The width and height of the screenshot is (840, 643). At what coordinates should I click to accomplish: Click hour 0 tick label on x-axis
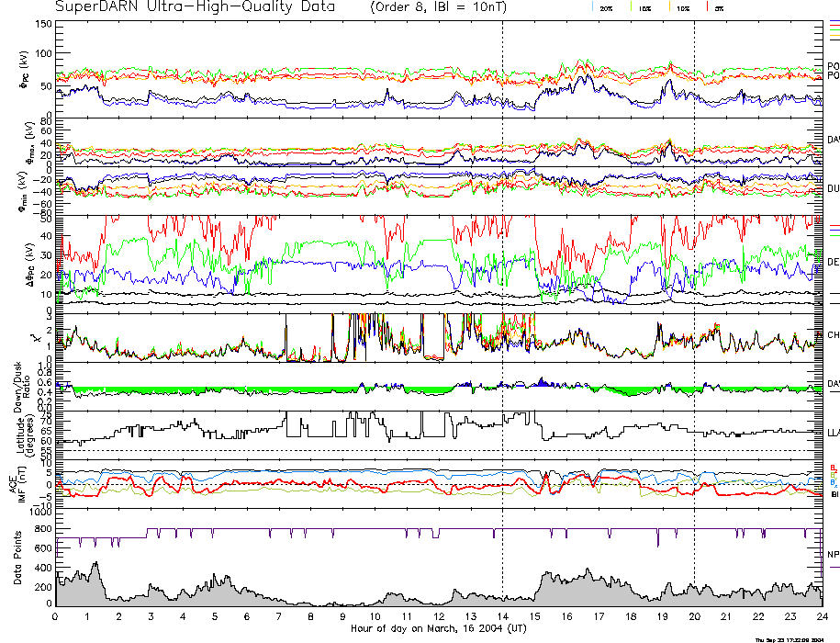pos(56,617)
